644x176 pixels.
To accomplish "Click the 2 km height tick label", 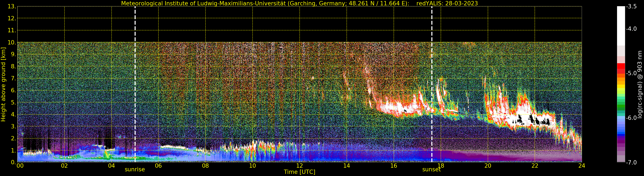I will pos(13,138).
